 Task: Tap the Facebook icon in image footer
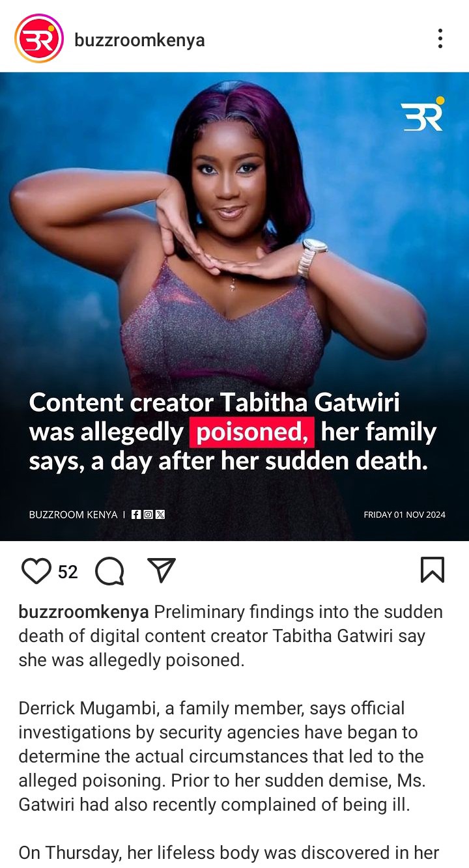(136, 514)
